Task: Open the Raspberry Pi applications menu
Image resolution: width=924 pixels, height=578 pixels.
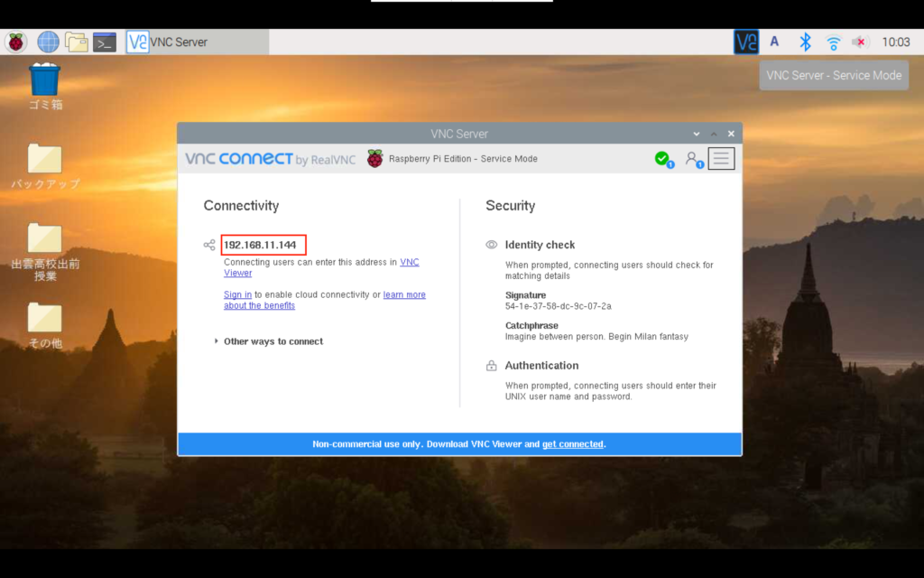Action: point(16,42)
